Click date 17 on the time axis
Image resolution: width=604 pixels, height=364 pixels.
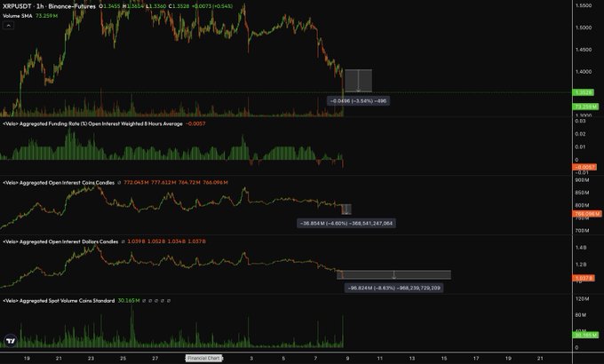coord(476,359)
